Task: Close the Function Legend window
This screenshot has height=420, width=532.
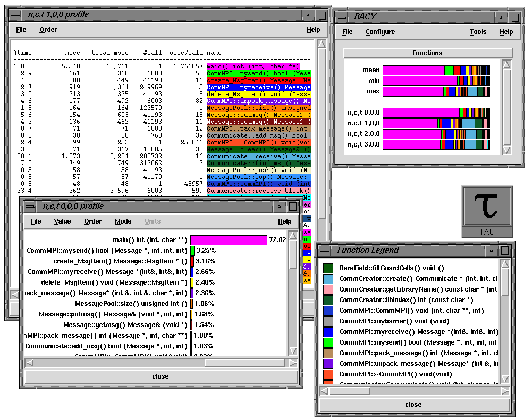Action: [413, 405]
